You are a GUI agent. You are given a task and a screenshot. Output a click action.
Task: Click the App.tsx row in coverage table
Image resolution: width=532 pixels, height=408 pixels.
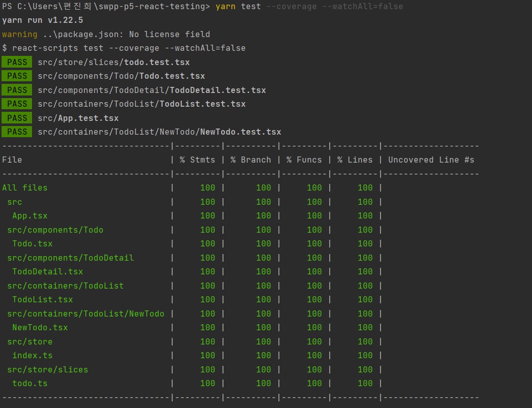(30, 216)
